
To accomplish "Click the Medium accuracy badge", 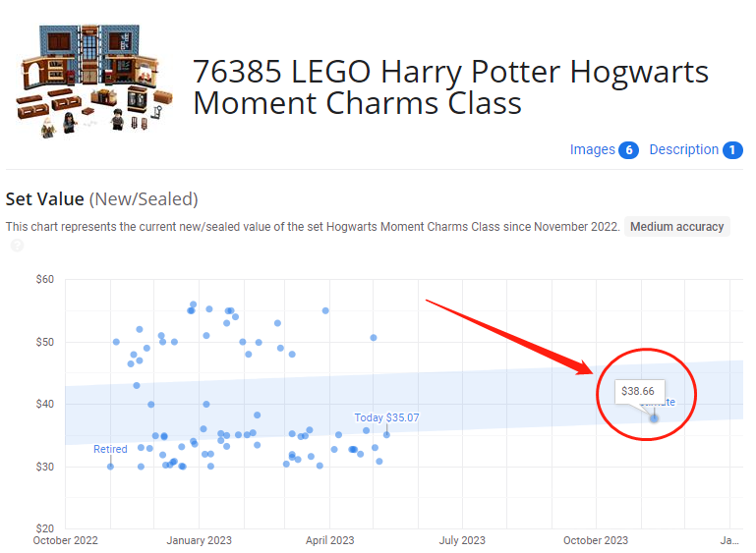I will 677,227.
